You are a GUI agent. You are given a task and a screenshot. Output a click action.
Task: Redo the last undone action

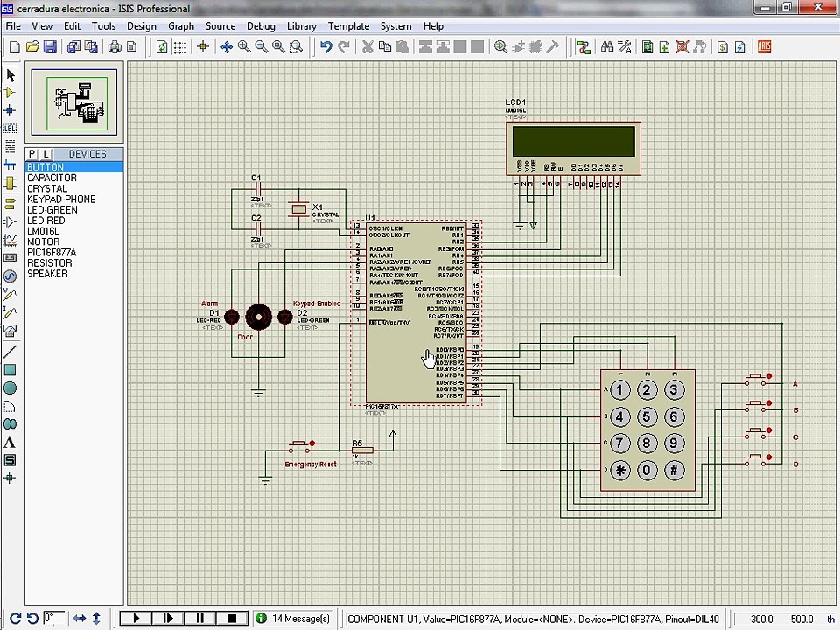343,47
